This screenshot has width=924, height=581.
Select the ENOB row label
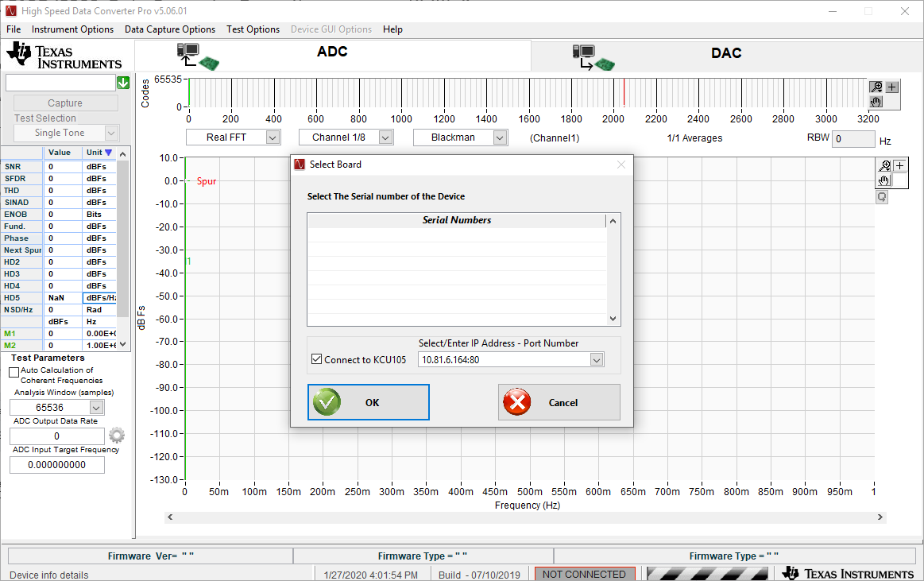[x=21, y=215]
